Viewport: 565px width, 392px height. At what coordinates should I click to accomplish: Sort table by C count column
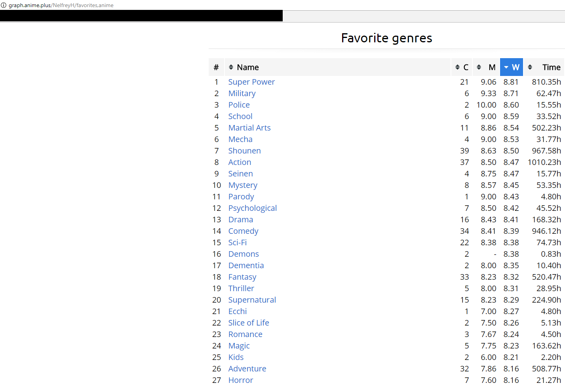(462, 67)
